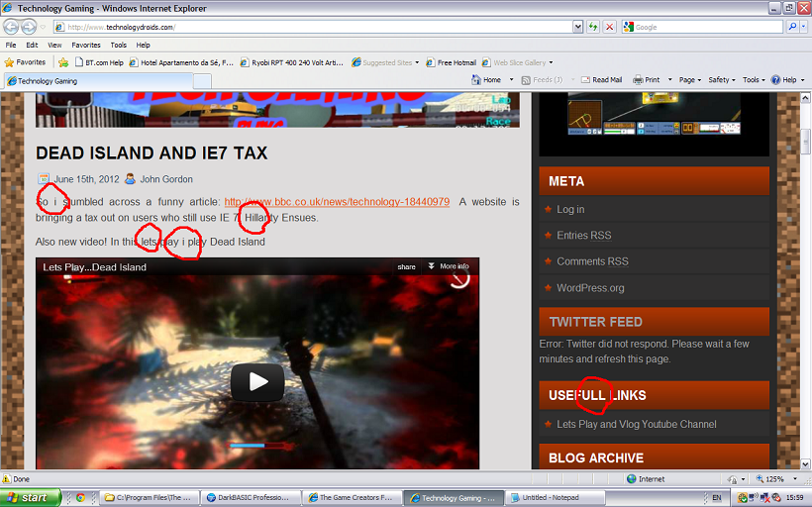
Task: Open Read Mail in the command bar
Action: tap(602, 80)
